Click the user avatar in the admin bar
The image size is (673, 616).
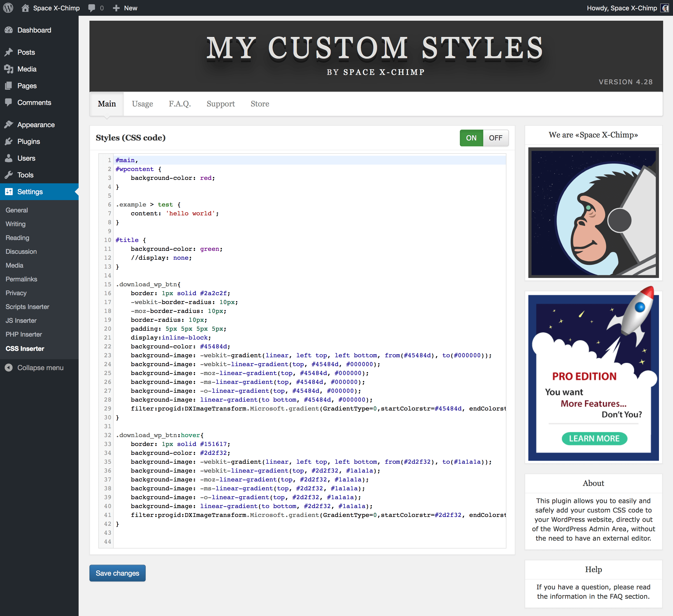coord(665,8)
